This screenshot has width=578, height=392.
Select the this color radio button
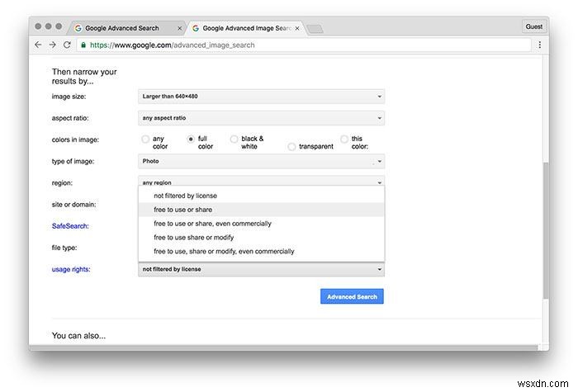click(344, 139)
